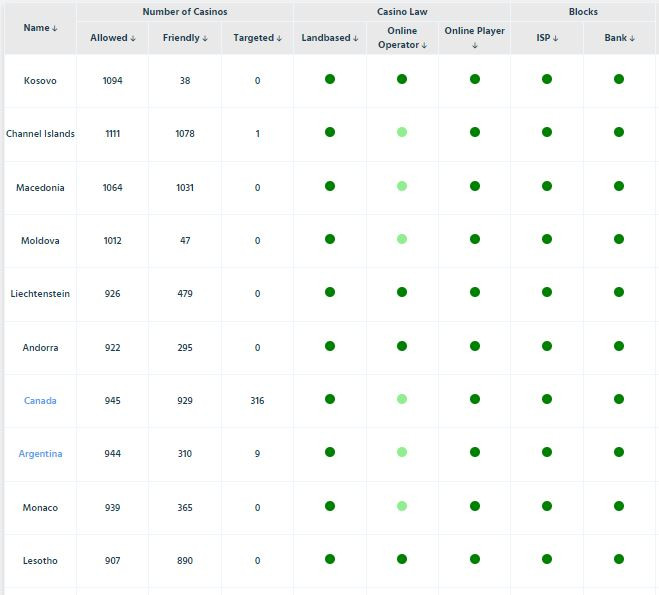
Task: Click Andorra's friendly value 295
Action: 185,348
